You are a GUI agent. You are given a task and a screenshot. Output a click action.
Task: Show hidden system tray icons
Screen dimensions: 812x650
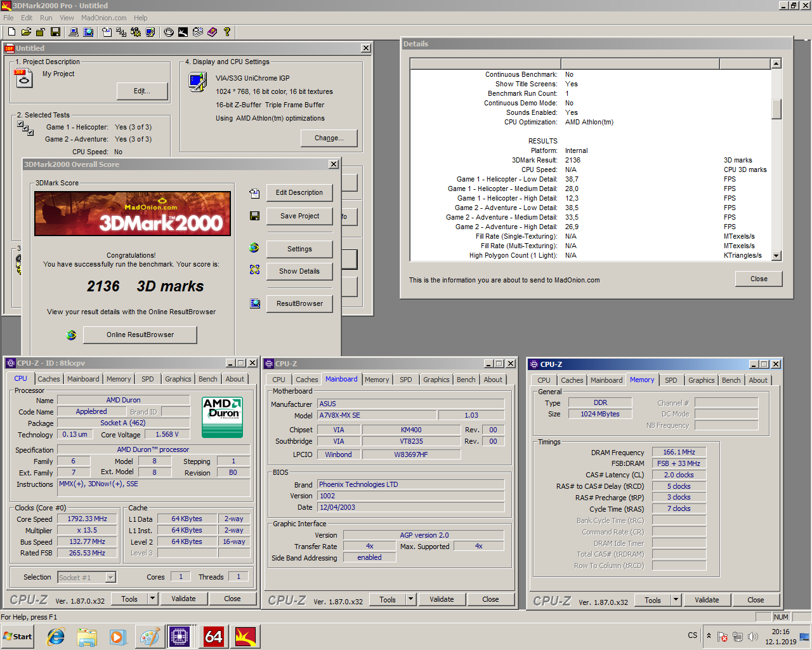tap(709, 635)
